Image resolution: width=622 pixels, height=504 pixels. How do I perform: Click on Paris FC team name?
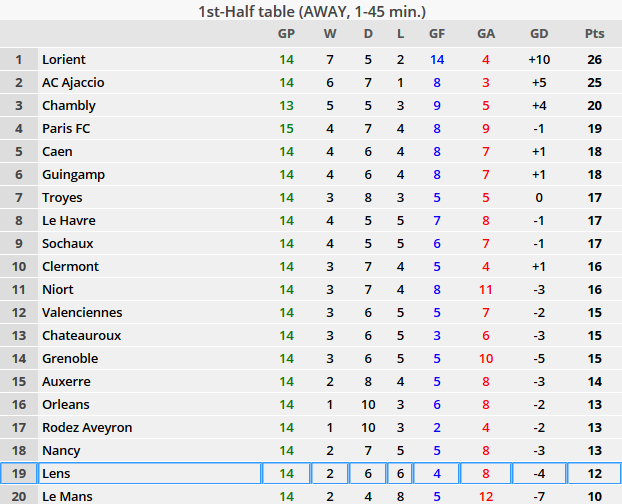point(66,128)
